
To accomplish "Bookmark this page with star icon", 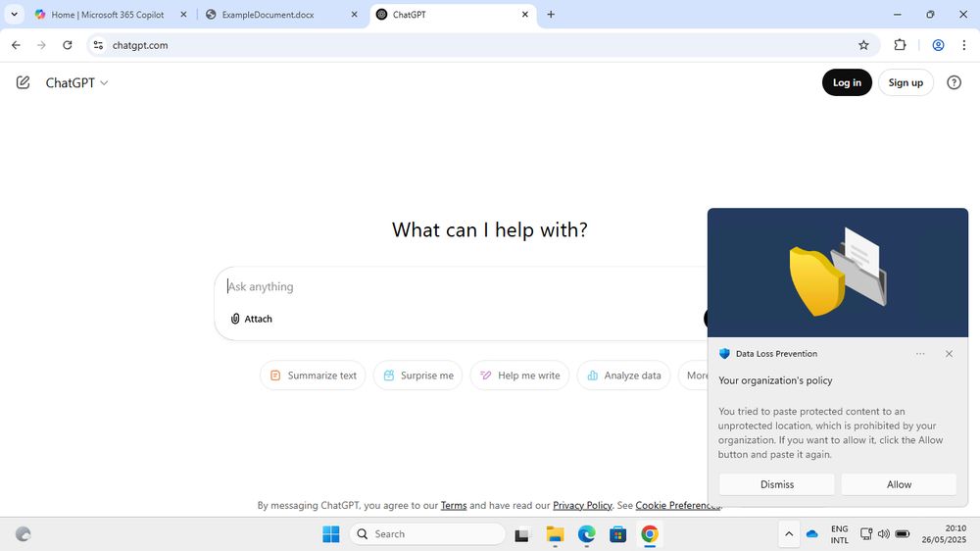I will pos(863,45).
